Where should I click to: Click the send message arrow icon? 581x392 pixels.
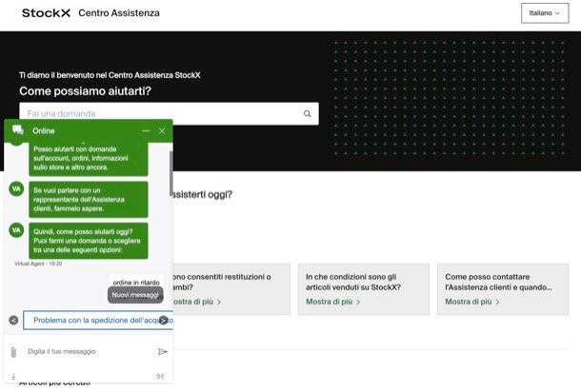click(163, 352)
